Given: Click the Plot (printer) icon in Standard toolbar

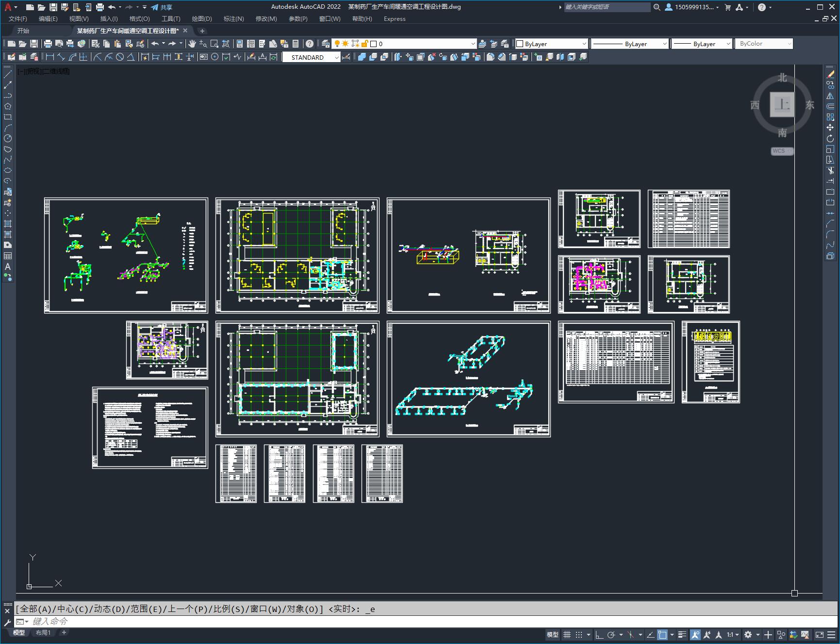Looking at the screenshot, I should [x=48, y=44].
